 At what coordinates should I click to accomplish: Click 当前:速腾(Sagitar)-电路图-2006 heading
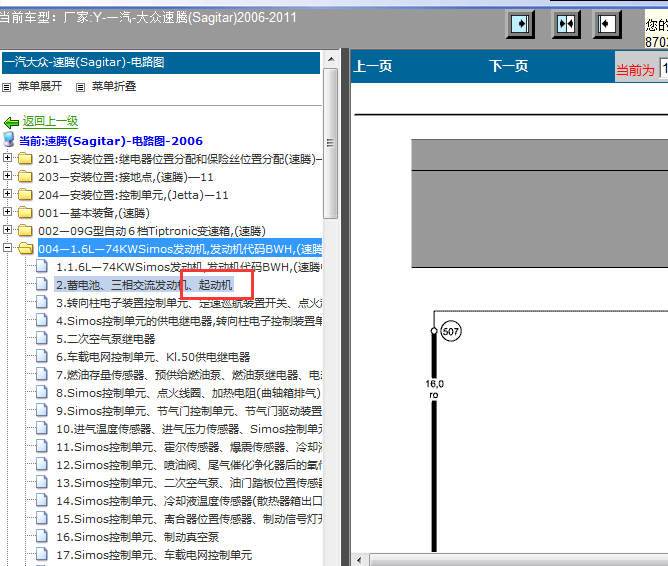pos(111,141)
